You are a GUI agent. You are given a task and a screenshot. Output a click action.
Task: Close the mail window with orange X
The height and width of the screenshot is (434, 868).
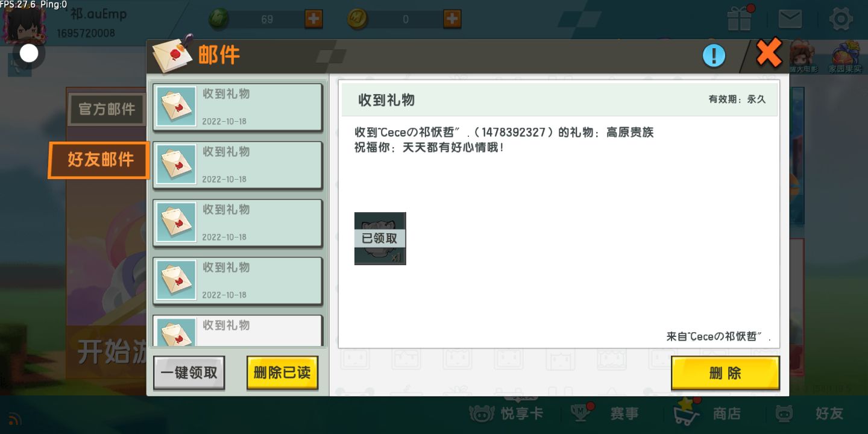(769, 53)
